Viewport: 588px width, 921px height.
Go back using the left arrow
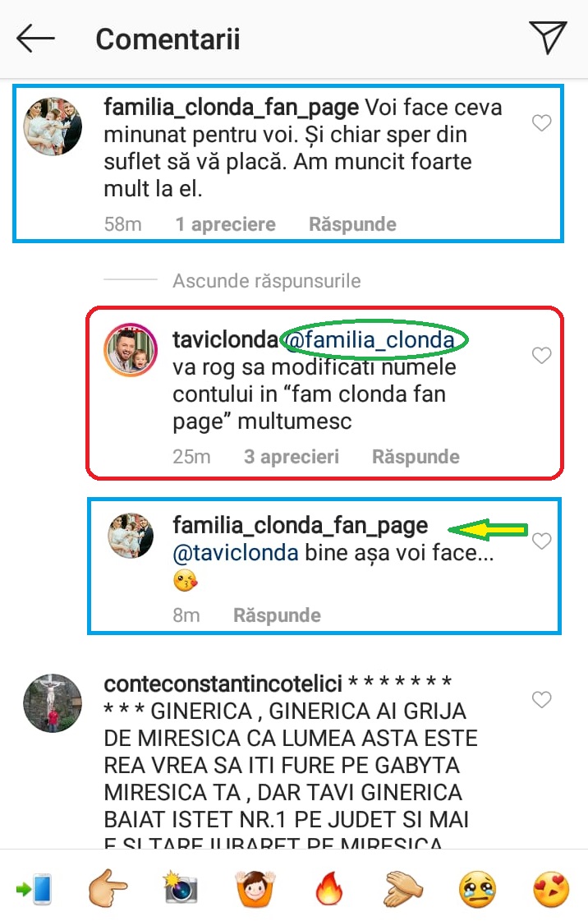[x=35, y=39]
